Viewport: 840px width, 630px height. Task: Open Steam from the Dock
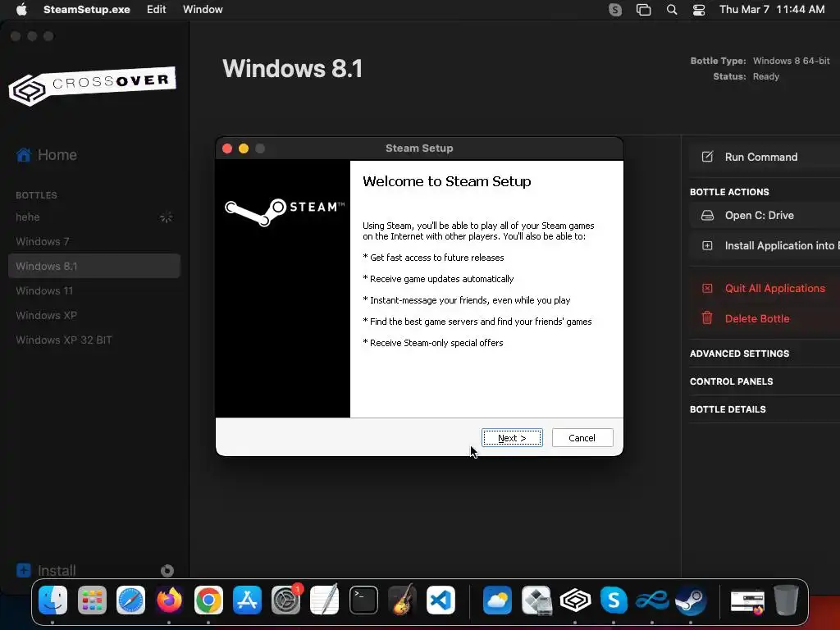tap(691, 600)
